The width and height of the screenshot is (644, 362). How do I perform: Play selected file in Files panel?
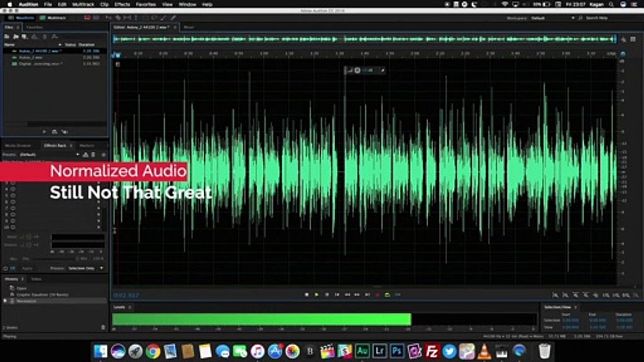pyautogui.click(x=44, y=132)
